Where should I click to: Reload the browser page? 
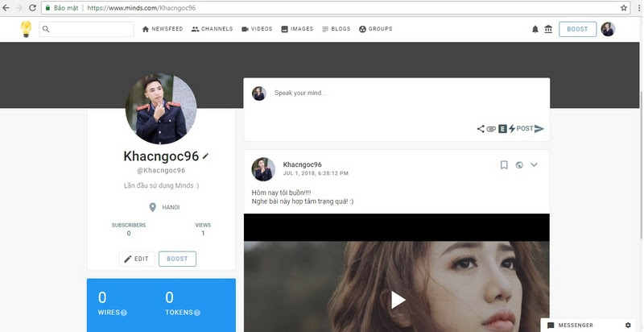pyautogui.click(x=32, y=8)
